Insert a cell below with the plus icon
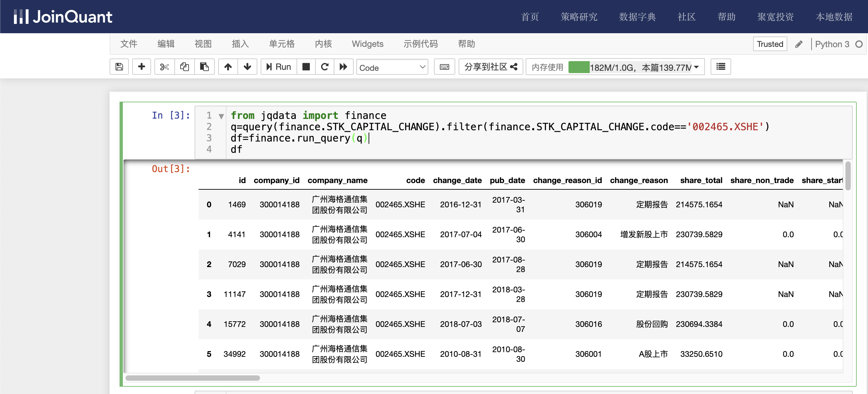The height and width of the screenshot is (394, 868). click(141, 67)
